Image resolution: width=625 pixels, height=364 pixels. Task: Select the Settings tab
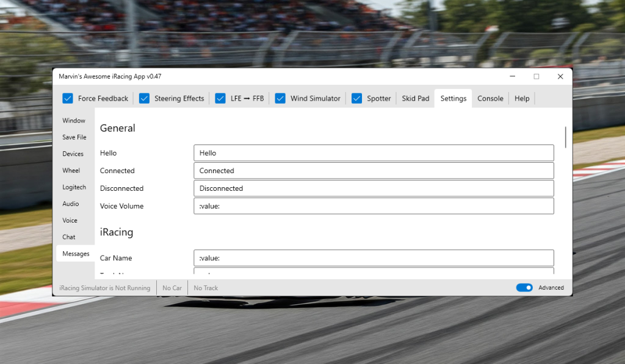pyautogui.click(x=452, y=98)
